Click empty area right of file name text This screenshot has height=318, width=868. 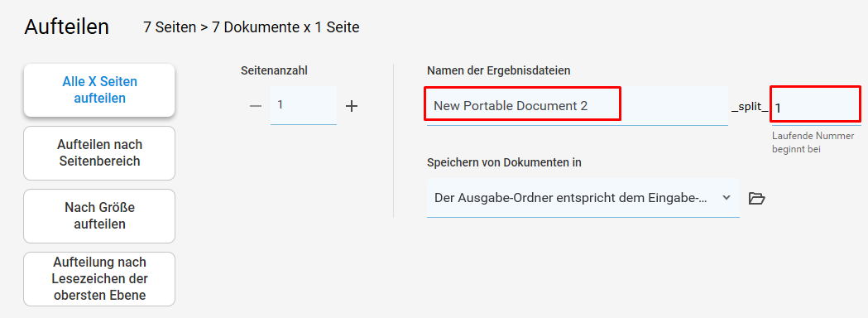(674, 106)
